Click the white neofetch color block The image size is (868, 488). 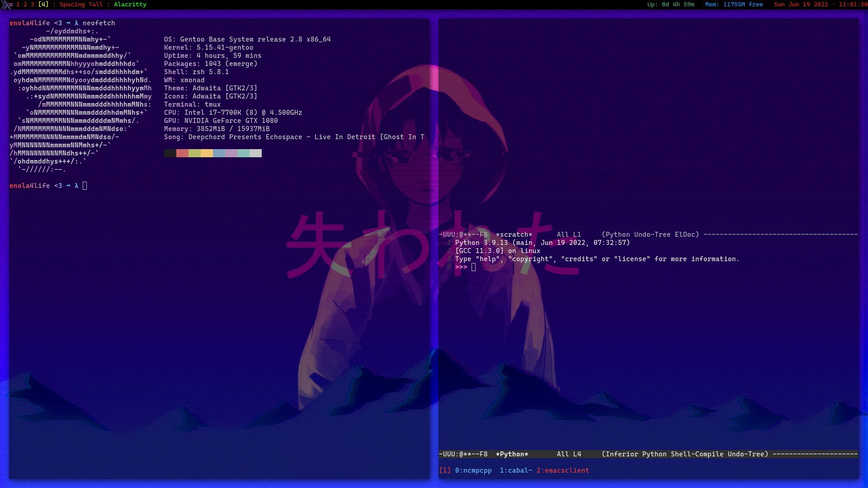255,153
